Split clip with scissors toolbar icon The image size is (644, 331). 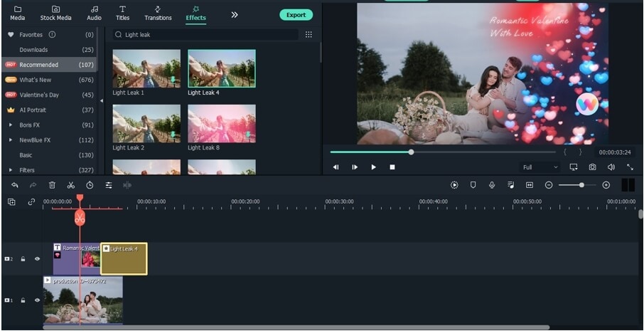(71, 185)
